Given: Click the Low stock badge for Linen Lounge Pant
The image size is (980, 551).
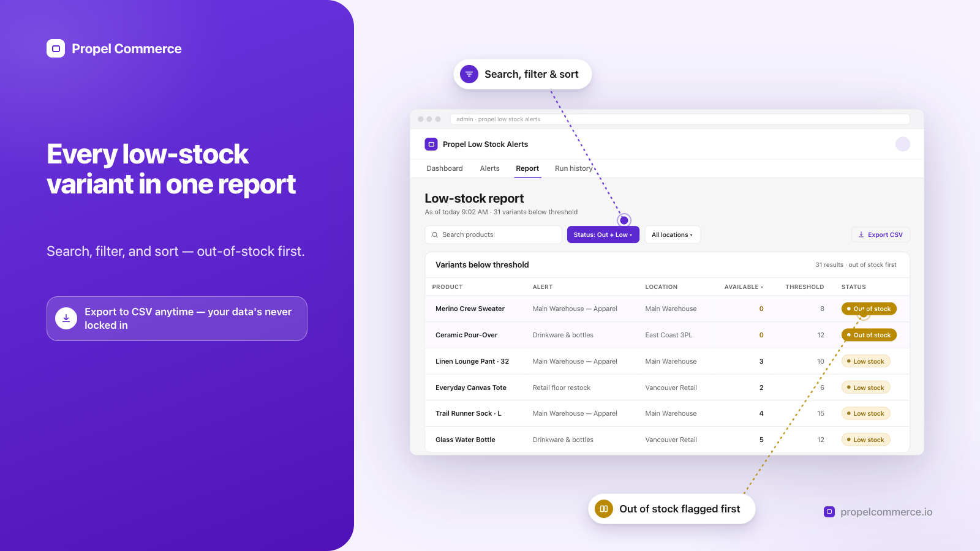Looking at the screenshot, I should 865,361.
